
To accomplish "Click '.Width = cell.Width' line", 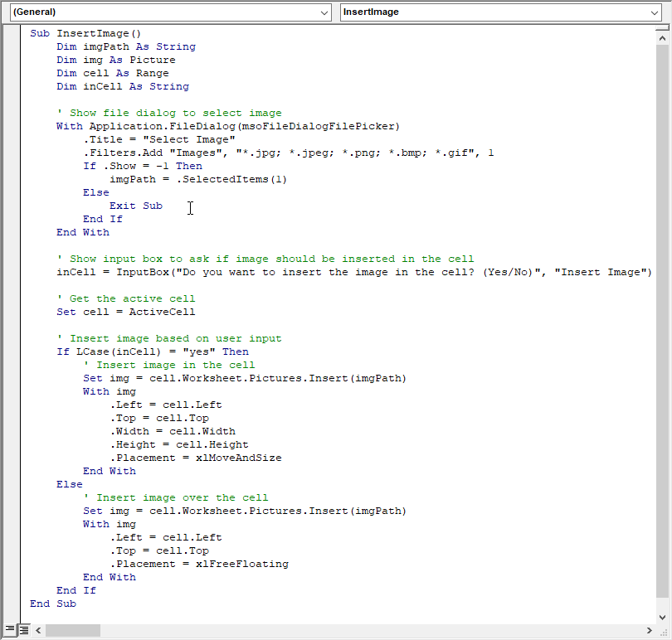I will click(173, 431).
